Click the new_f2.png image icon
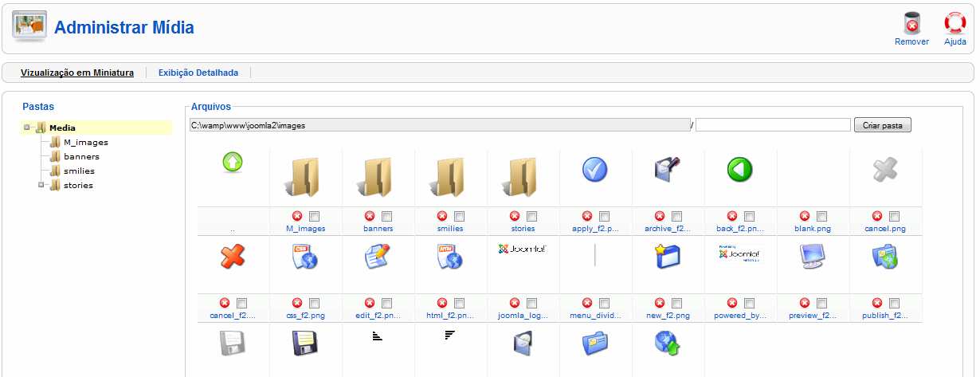The height and width of the screenshot is (377, 980). [x=667, y=256]
